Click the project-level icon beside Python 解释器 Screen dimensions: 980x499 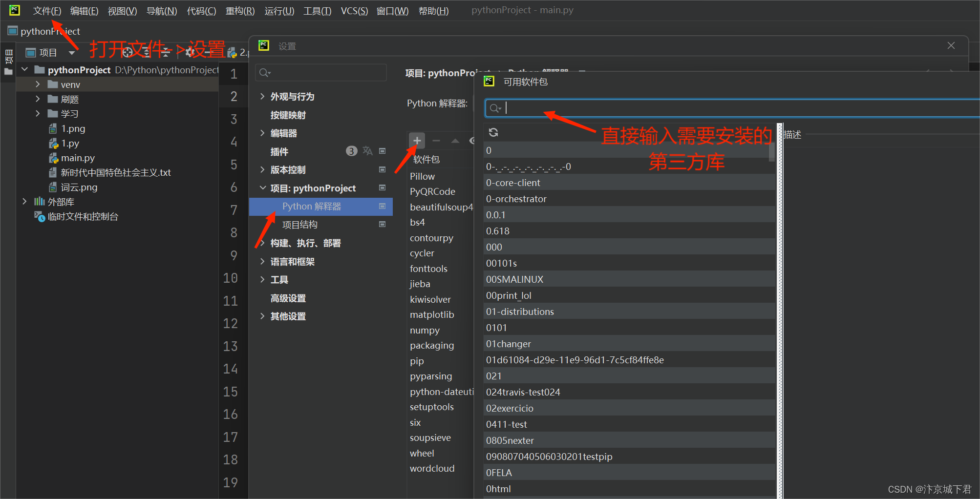click(x=383, y=206)
